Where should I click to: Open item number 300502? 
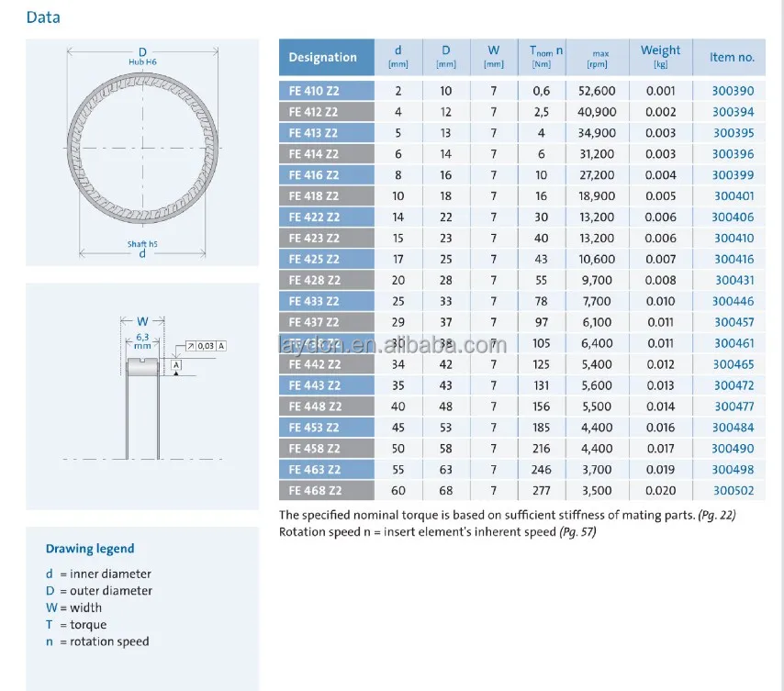[733, 491]
